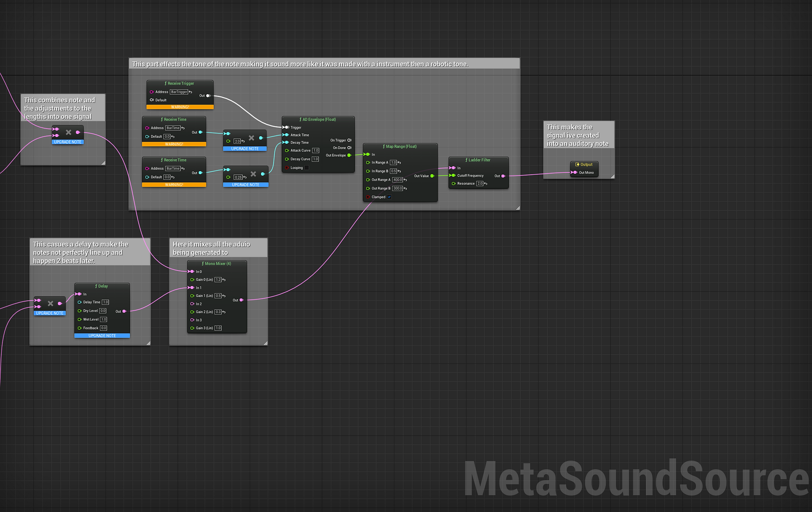812x512 pixels.
Task: Click UPGRADE NOTE under the 0.25 multiply node
Action: coord(246,185)
